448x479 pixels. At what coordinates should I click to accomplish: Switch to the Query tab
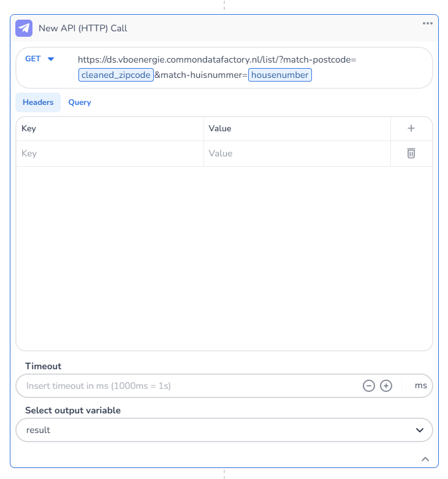pos(80,102)
